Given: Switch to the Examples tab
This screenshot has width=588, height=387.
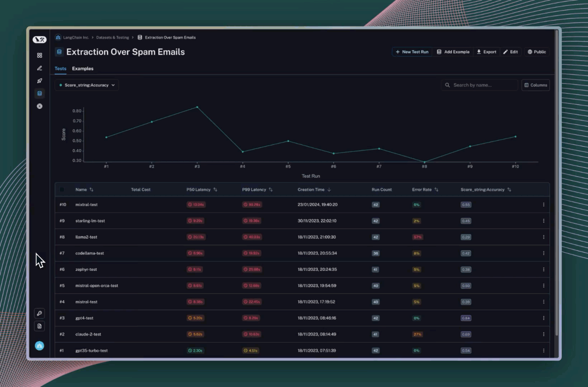Looking at the screenshot, I should coord(83,69).
